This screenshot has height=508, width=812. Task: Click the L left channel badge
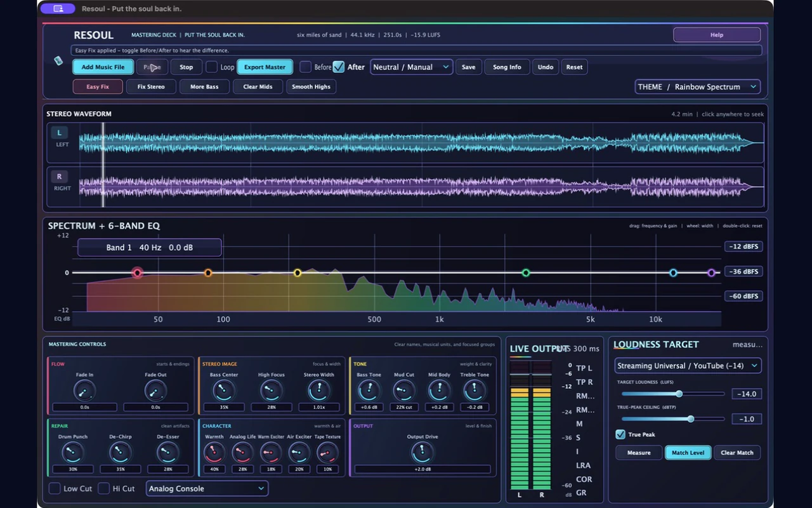[x=60, y=133]
